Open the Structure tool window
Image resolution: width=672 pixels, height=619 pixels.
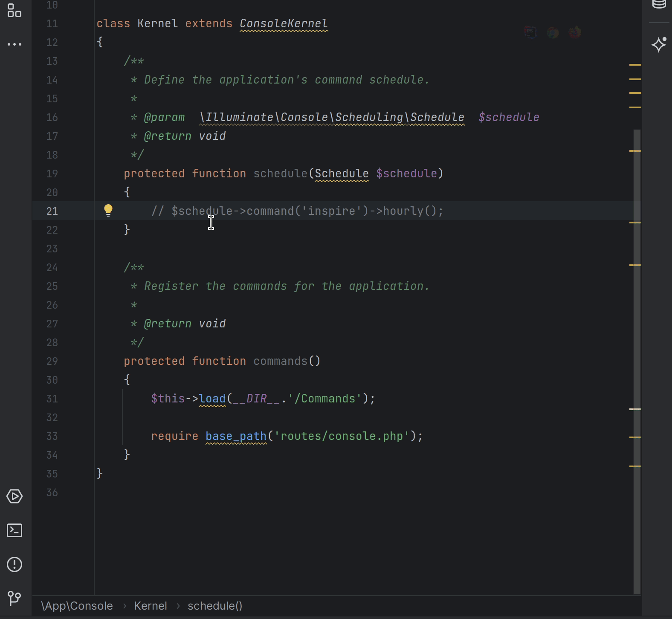tap(14, 11)
